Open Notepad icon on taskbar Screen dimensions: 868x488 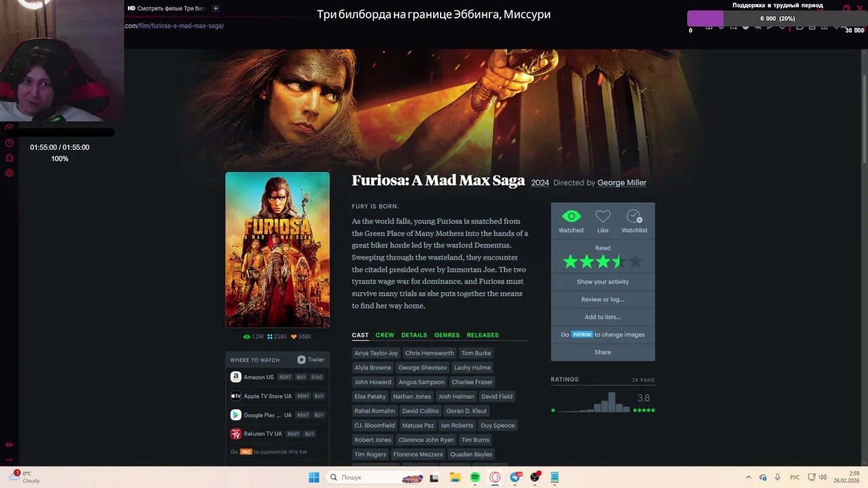coord(555,477)
